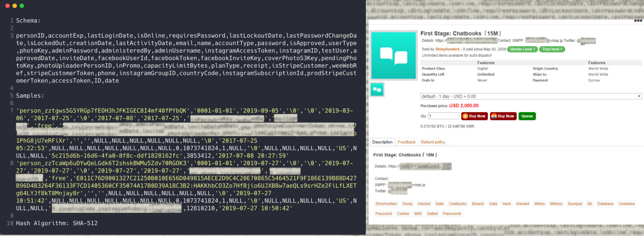Open seller ShinyHunters profile link
Screen dimensions: 644x236
[x=447, y=49]
